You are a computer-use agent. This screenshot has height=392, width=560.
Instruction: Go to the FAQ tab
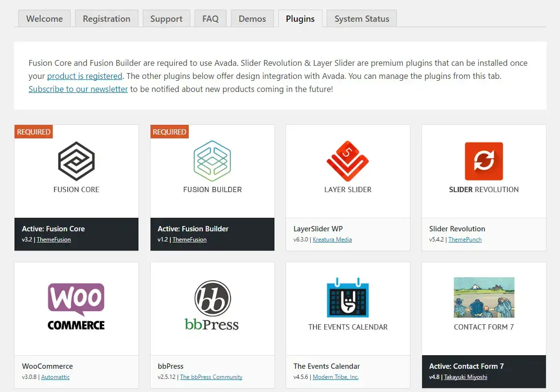(211, 18)
